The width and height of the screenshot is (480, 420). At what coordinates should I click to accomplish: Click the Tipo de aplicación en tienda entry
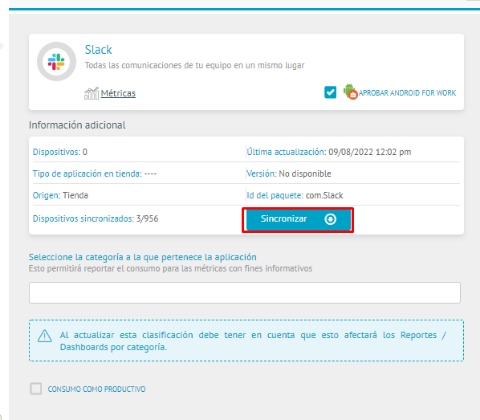tap(95, 174)
